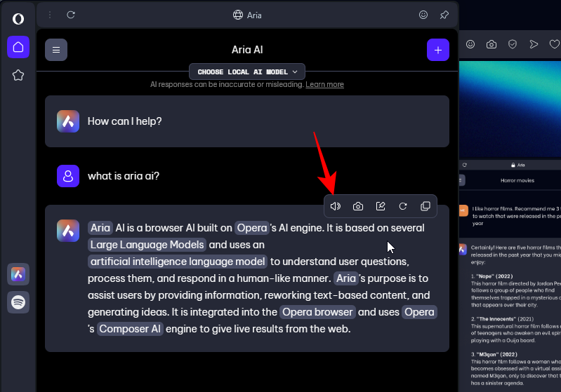Open the feedback smiley icon in panel header
Viewport: 561px width, 392px height.
click(423, 15)
